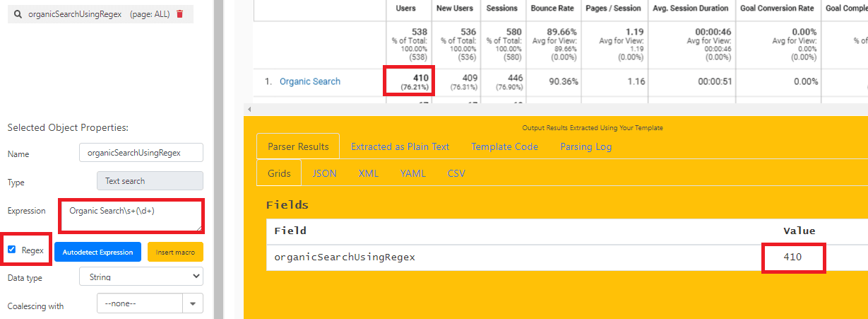Click the Name input field

coord(142,152)
